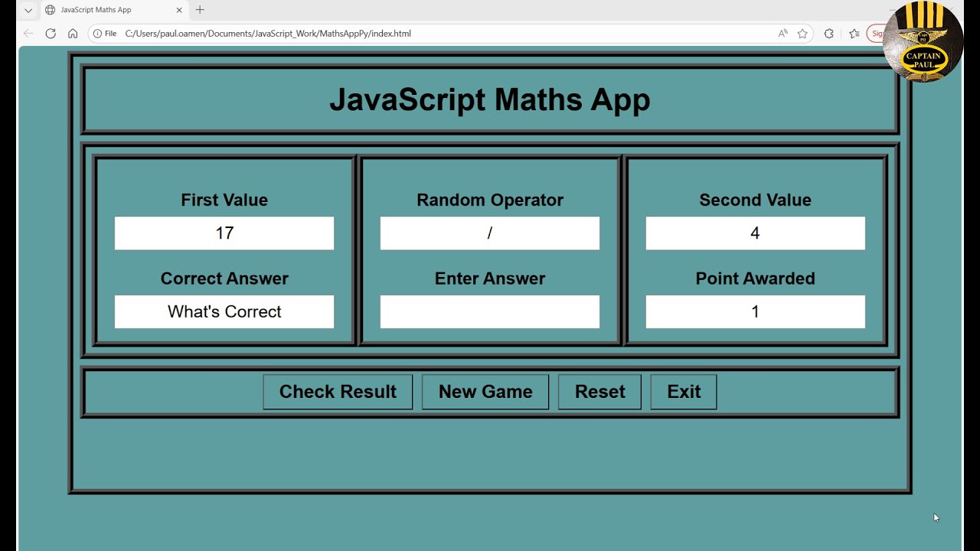Start a New Game
Image resolution: width=980 pixels, height=551 pixels.
(485, 392)
